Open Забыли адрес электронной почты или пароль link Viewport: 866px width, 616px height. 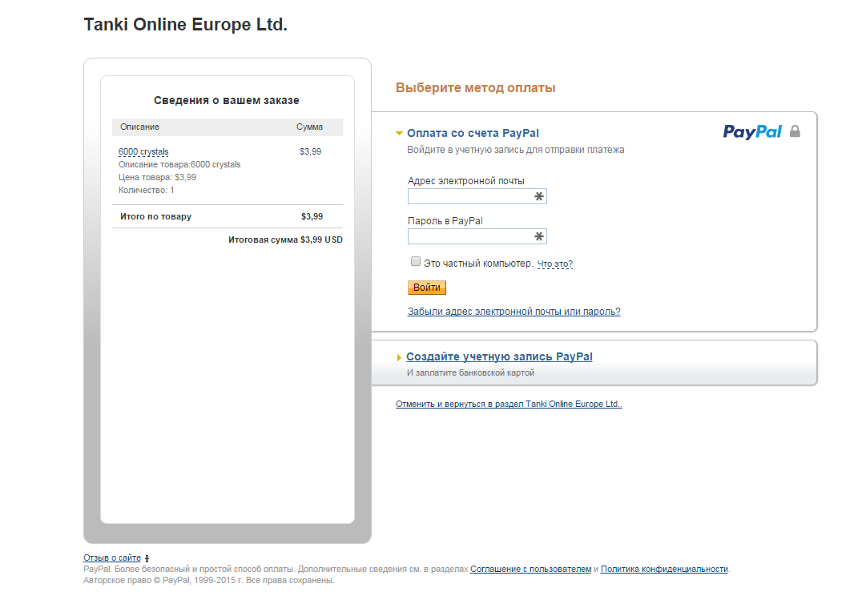(514, 312)
